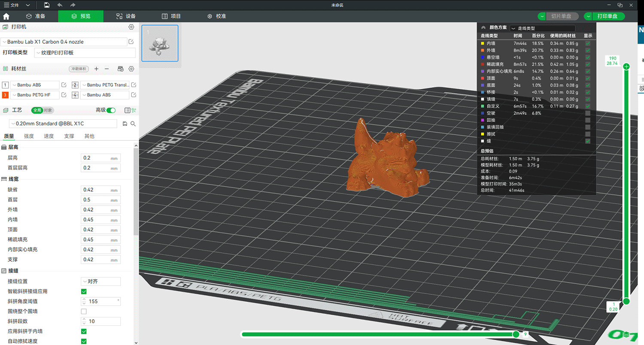The image size is (644, 345).
Task: Open the 文件 file menu
Action: [x=12, y=5]
